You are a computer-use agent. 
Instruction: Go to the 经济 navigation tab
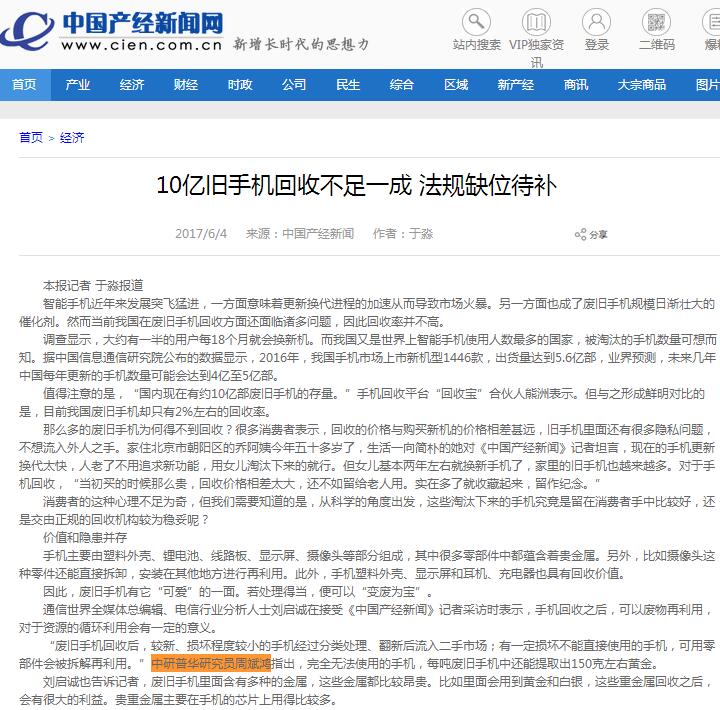[132, 85]
